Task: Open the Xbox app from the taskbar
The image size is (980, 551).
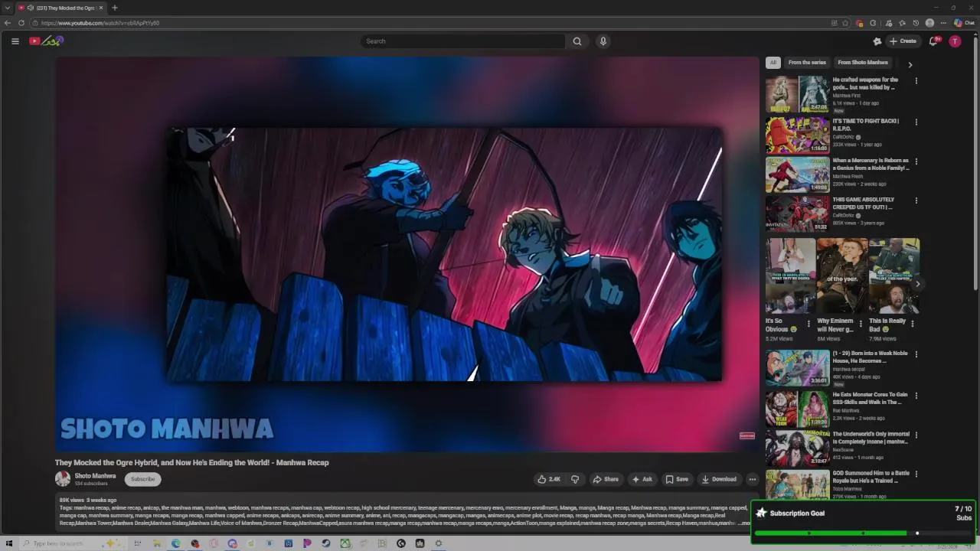Action: 345,543
